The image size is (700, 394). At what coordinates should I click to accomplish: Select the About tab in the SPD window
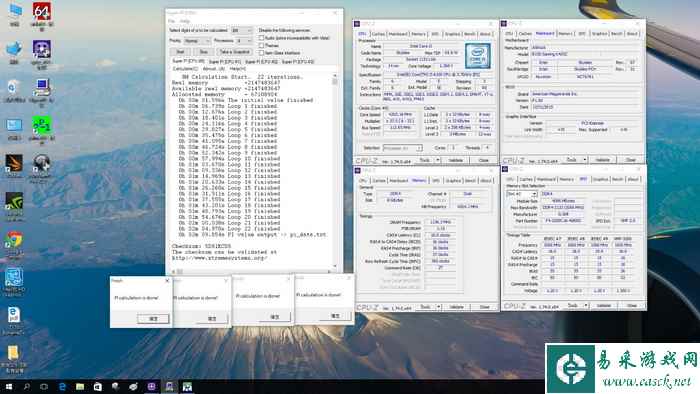633,179
